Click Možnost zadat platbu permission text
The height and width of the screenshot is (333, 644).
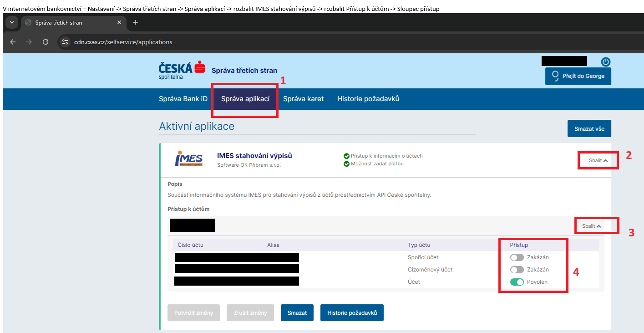[377, 164]
